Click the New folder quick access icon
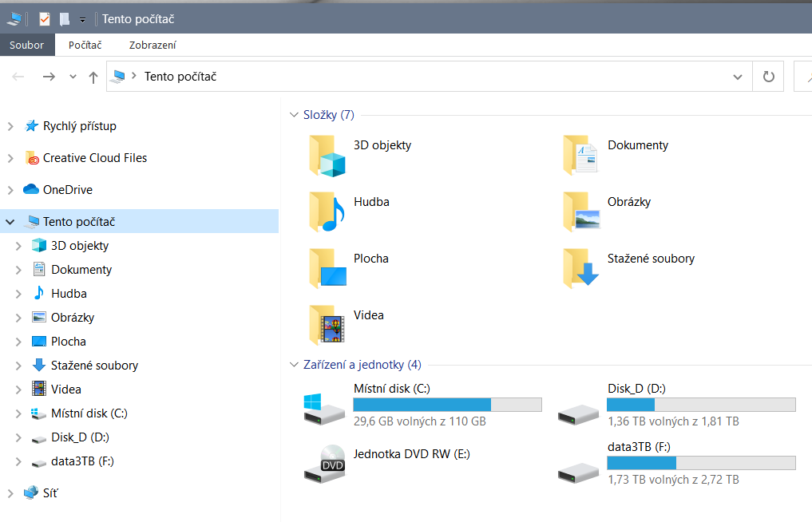 point(64,19)
